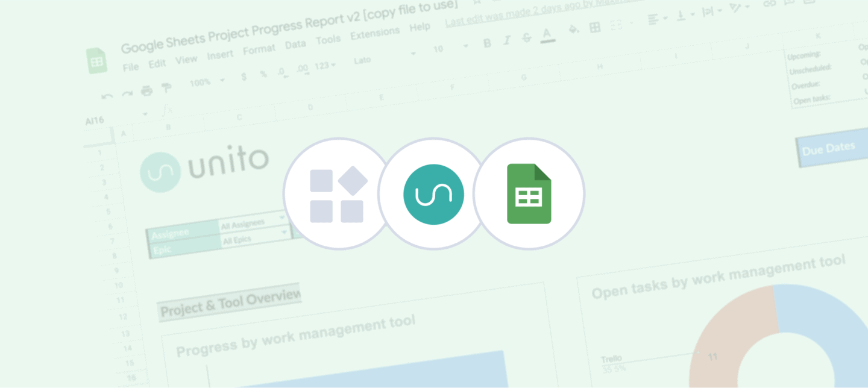The image size is (868, 388).
Task: Toggle Italic formatting
Action: tap(507, 40)
